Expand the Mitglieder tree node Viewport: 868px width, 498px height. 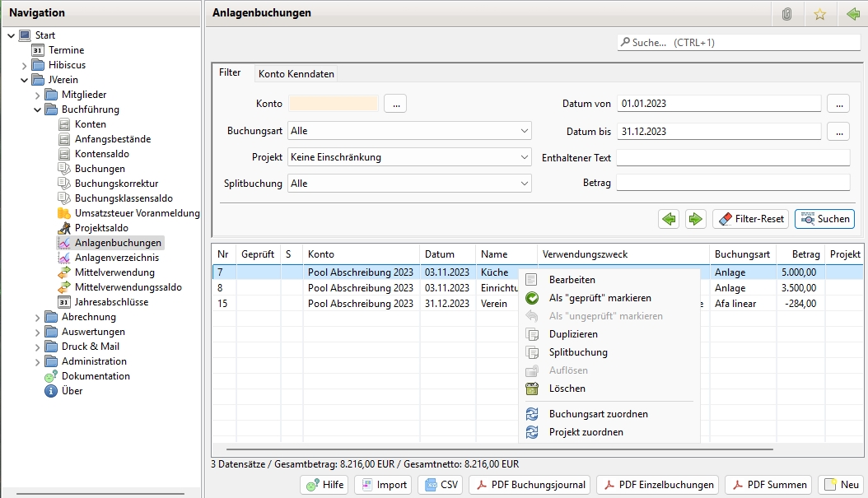click(38, 95)
